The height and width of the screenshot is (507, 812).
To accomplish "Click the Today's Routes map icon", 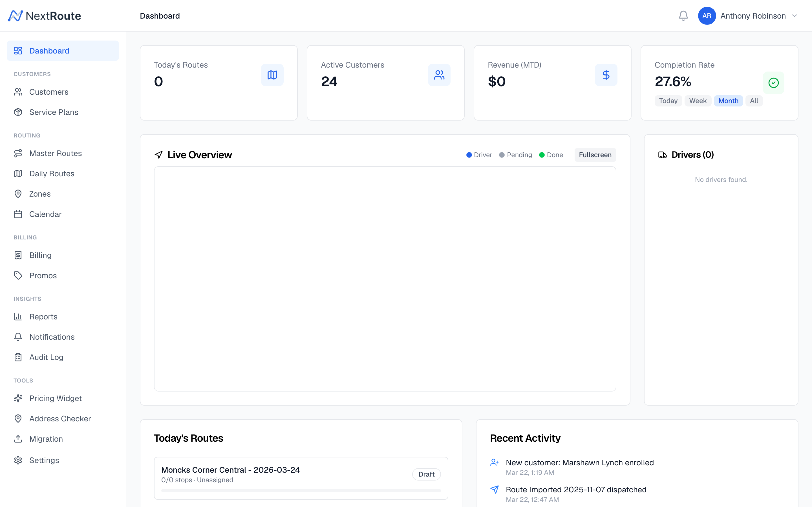I will [x=272, y=75].
